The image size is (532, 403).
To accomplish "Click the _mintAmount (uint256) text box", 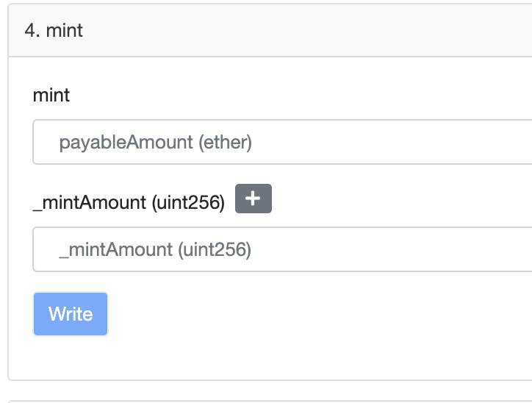I will point(282,249).
